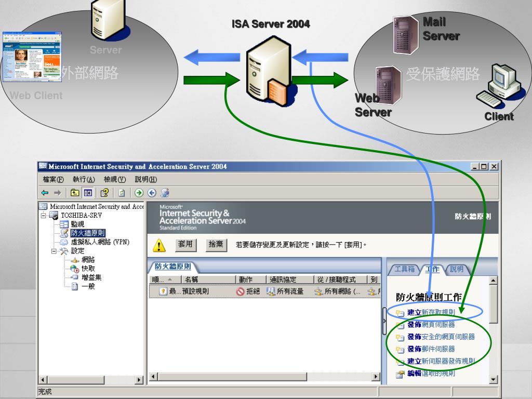Click the Back arrow toolbar icon

tap(45, 193)
